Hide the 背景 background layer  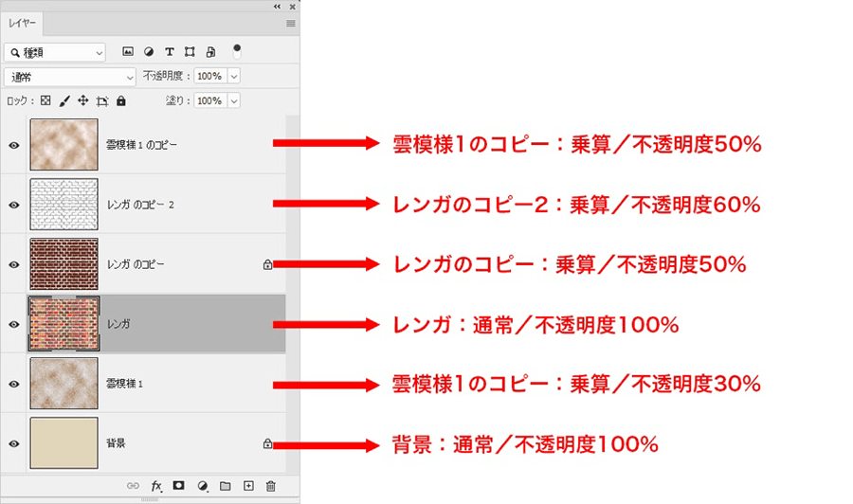click(x=14, y=443)
